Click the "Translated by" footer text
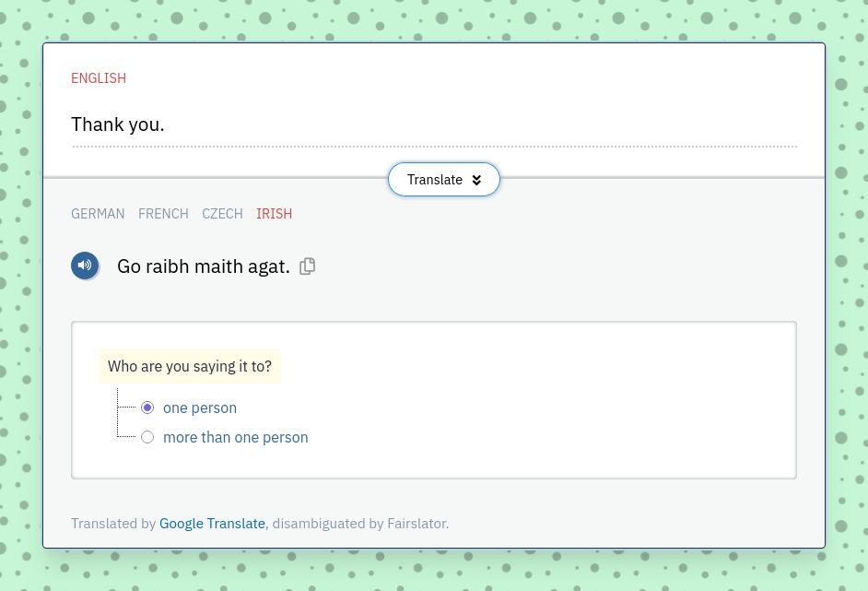Image resolution: width=868 pixels, height=591 pixels. tap(113, 524)
